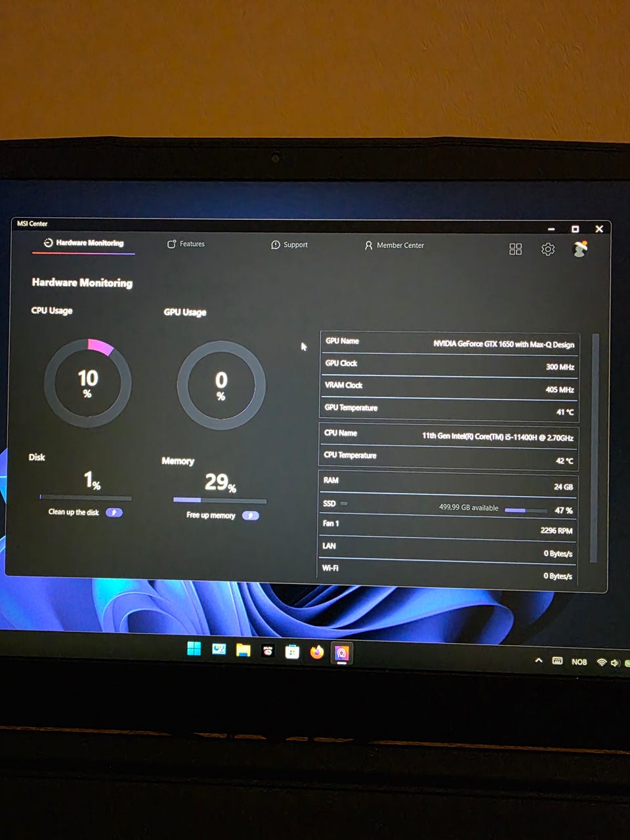Go to the Member Center tab
The image size is (630, 840).
pyautogui.click(x=394, y=245)
